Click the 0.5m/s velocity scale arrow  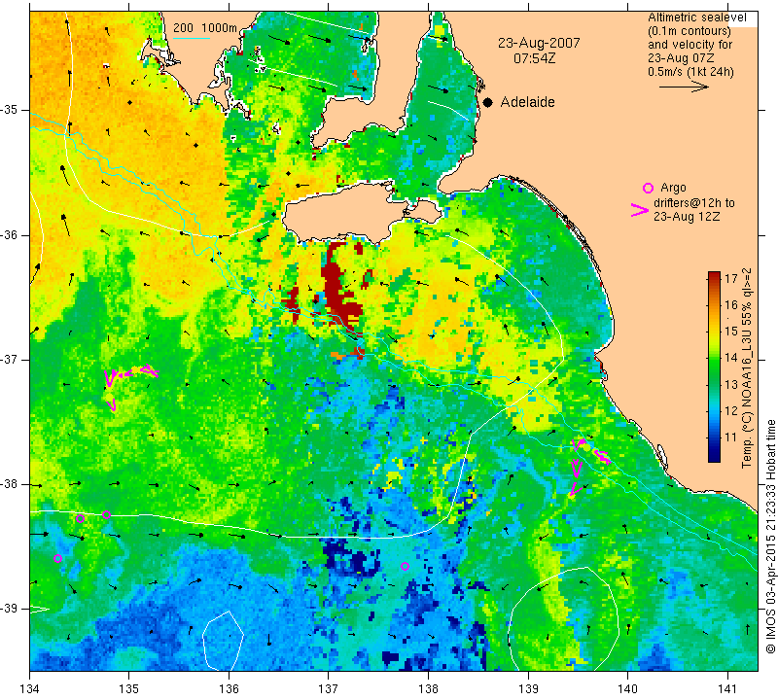684,87
